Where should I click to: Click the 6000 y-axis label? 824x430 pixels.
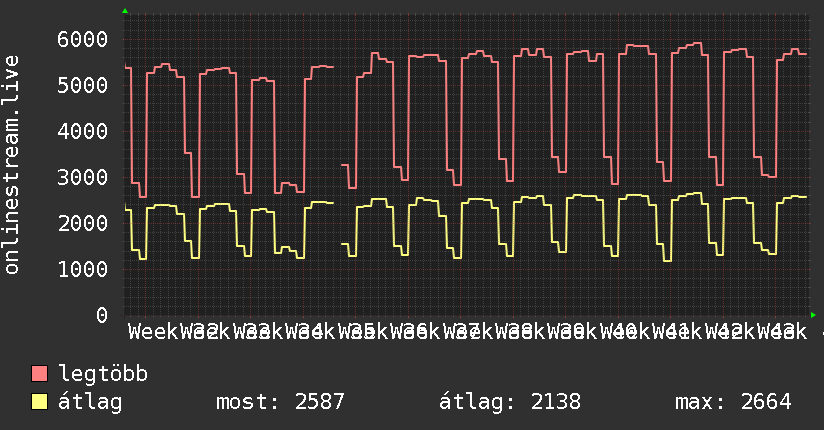pos(83,39)
